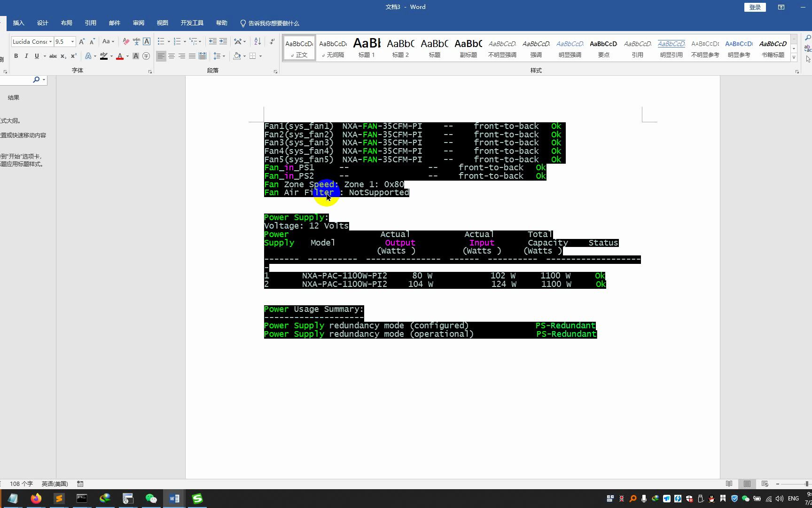812x508 pixels.
Task: Toggle left paragraph alignment
Action: coord(161,56)
